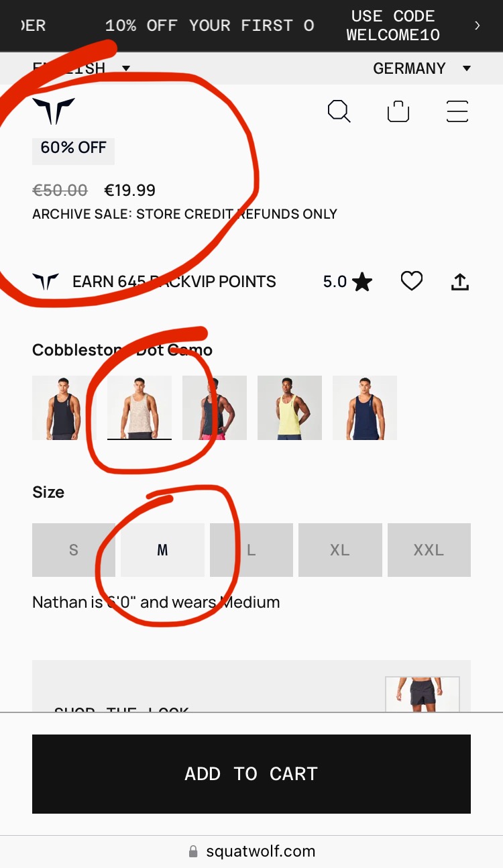
Task: Tap the share upload icon
Action: pos(460,282)
